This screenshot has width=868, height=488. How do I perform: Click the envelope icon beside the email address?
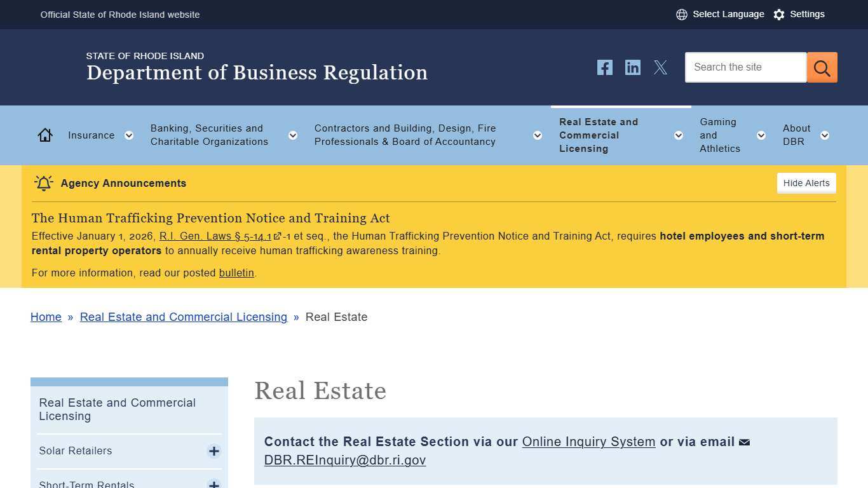coord(743,442)
